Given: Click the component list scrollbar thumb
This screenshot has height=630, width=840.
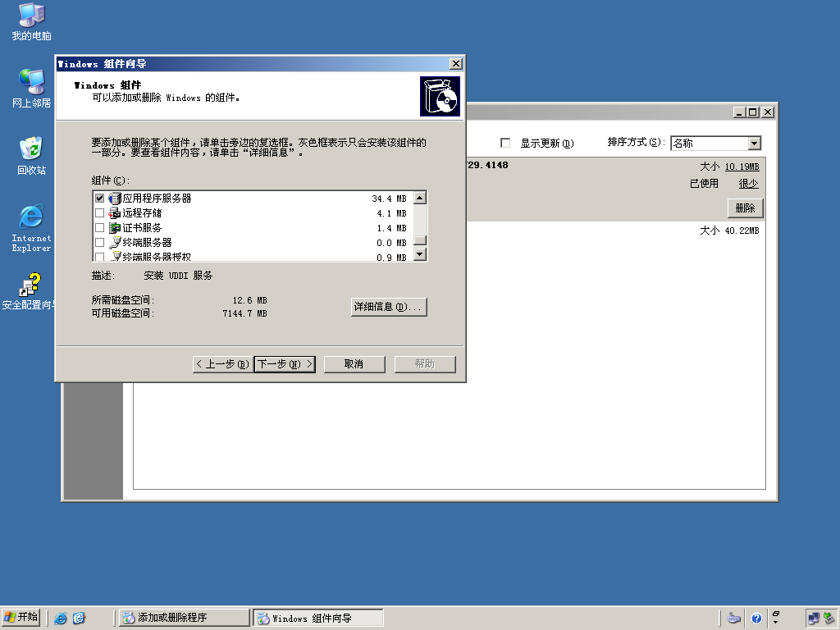Looking at the screenshot, I should point(420,240).
